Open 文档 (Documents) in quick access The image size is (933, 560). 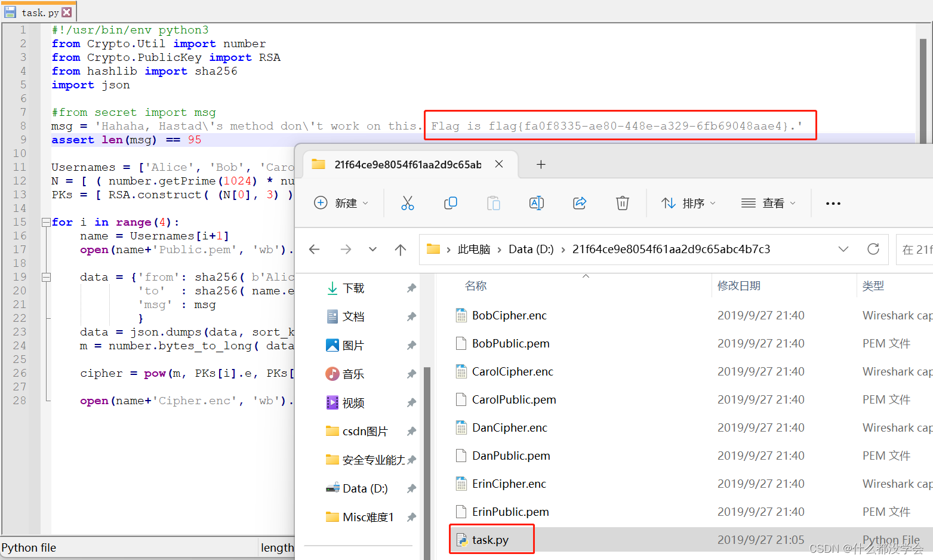pyautogui.click(x=353, y=317)
